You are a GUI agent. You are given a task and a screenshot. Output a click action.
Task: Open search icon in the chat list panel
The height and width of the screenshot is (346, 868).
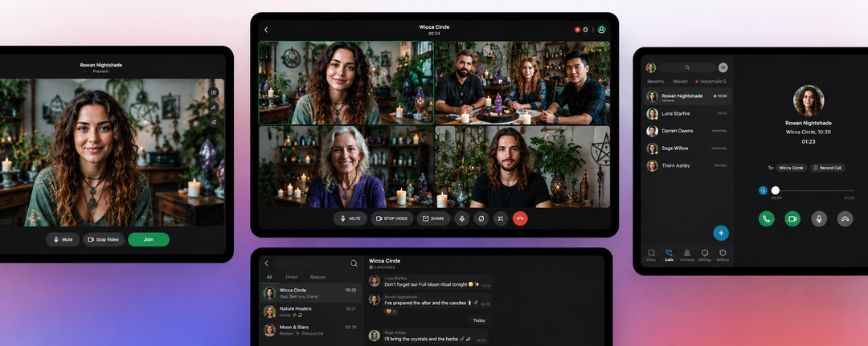(354, 263)
